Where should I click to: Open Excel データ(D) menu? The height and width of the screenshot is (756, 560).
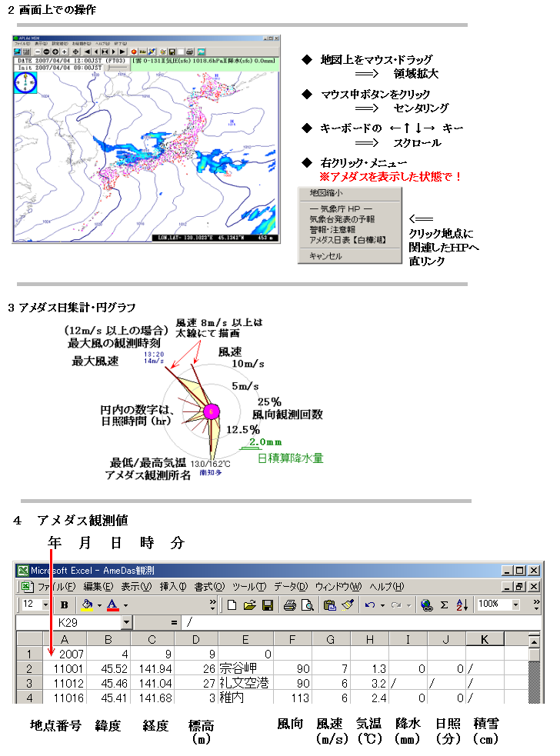click(290, 587)
